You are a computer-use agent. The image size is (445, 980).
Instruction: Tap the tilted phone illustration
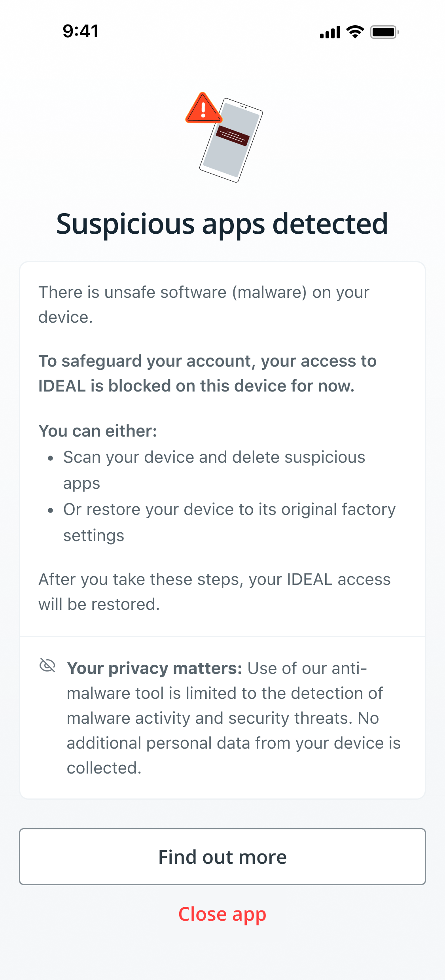[231, 140]
